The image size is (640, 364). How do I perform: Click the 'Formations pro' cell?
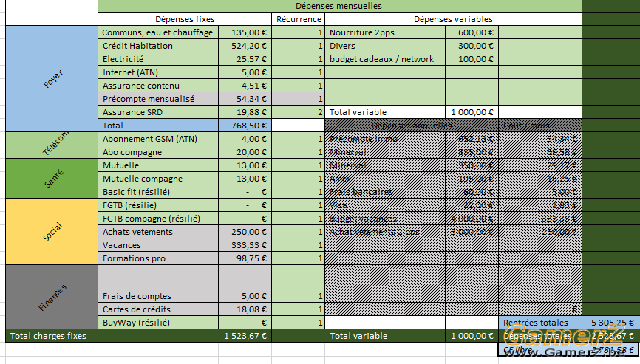coord(158,258)
